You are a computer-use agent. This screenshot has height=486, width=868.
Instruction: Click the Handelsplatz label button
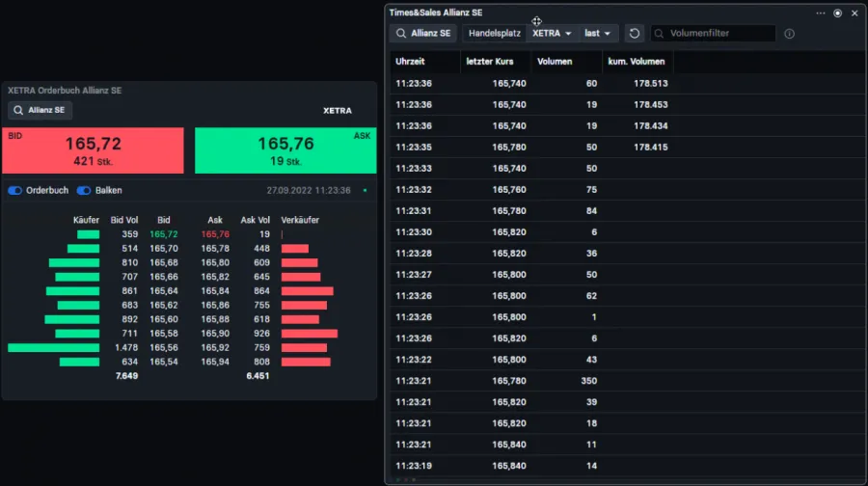494,34
